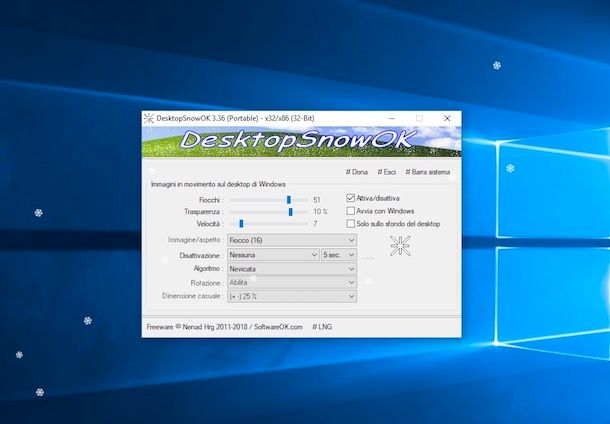The height and width of the screenshot is (424, 610).
Task: Expand the Algoritmo Nevicata dropdown
Action: pos(292,269)
